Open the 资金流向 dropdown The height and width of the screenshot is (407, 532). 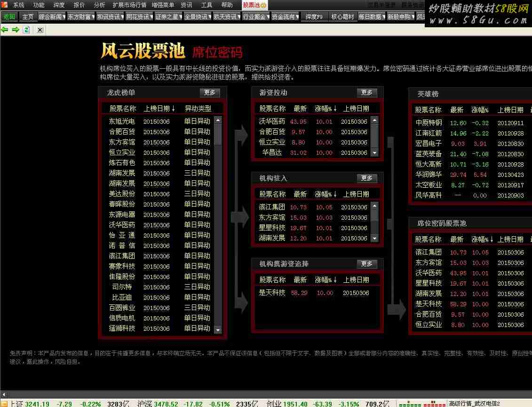point(285,16)
